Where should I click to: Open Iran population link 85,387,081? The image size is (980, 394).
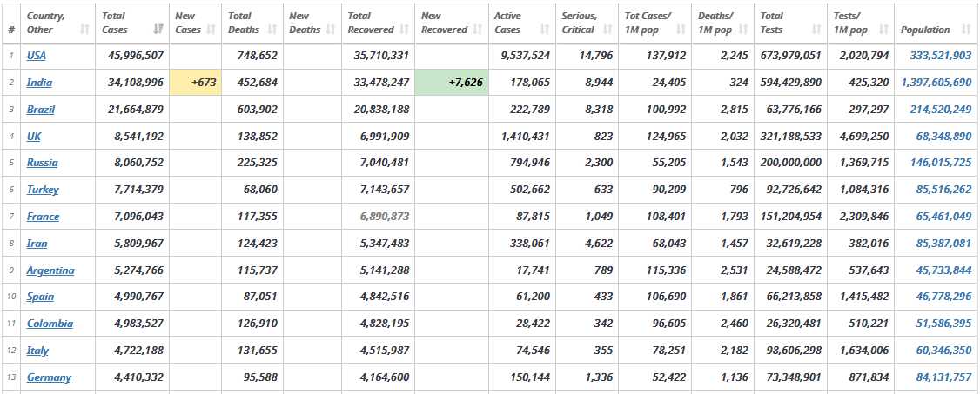tap(943, 244)
